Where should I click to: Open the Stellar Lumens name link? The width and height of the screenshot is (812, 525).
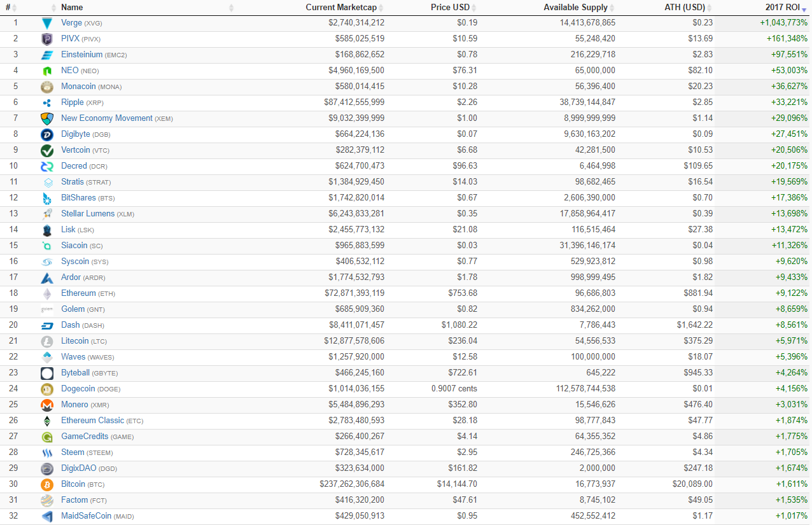tap(88, 214)
